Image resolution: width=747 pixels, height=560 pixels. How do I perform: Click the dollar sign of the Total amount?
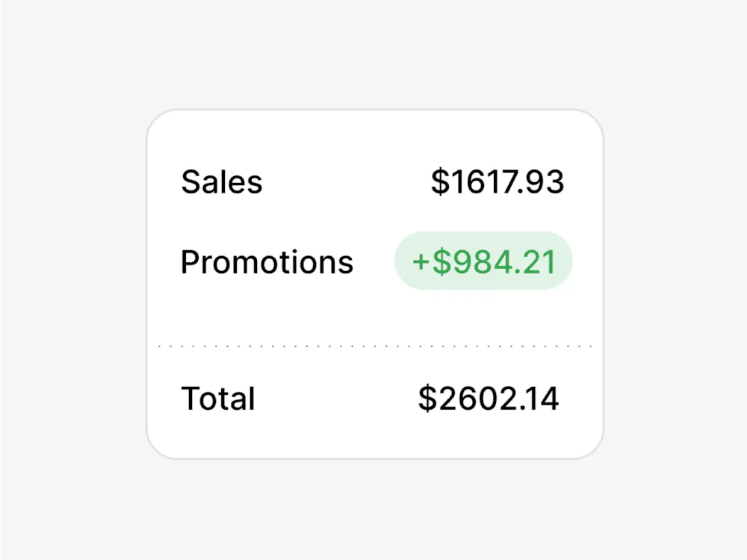tap(427, 399)
